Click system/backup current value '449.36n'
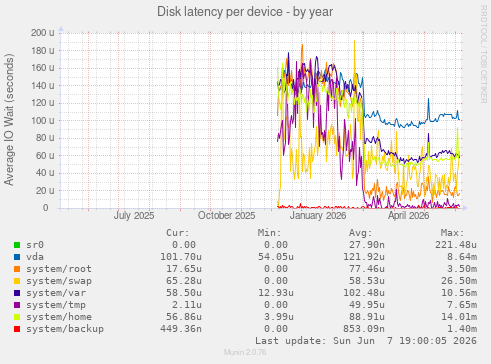The image size is (491, 364). point(181,329)
